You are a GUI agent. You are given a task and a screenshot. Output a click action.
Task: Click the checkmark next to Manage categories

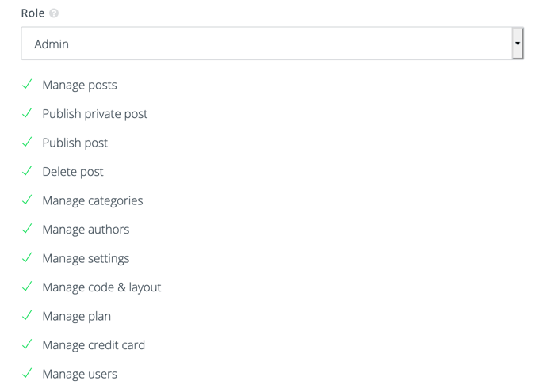pyautogui.click(x=27, y=200)
